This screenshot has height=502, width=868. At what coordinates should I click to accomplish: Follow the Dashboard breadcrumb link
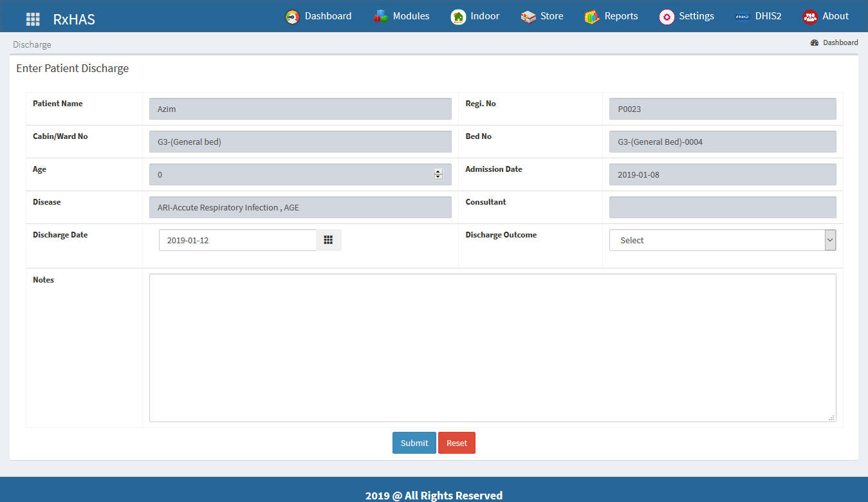click(x=840, y=42)
